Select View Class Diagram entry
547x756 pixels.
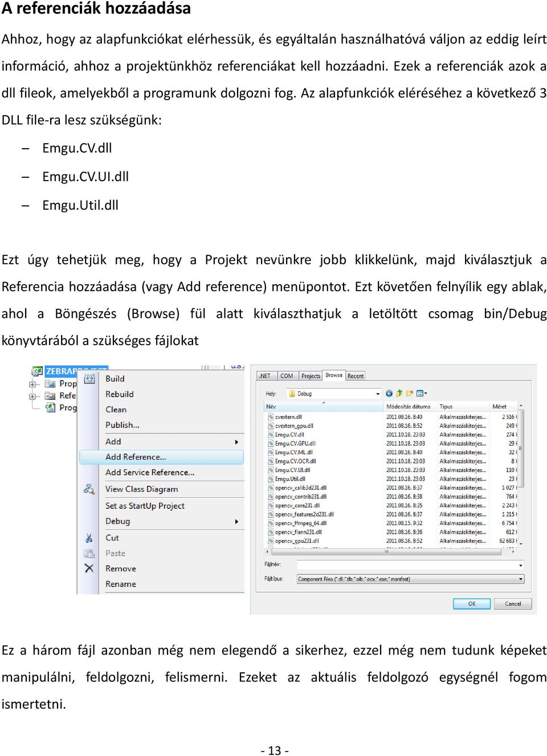click(x=142, y=489)
